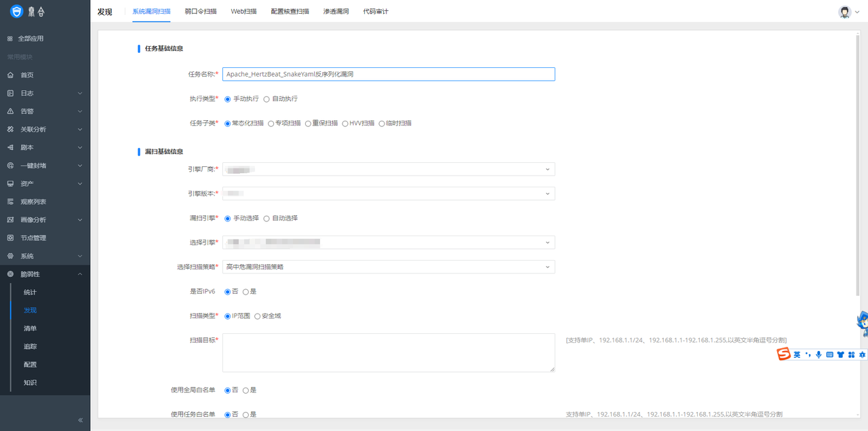Open the 代码审计 tab
The image size is (868, 431).
[x=375, y=11]
